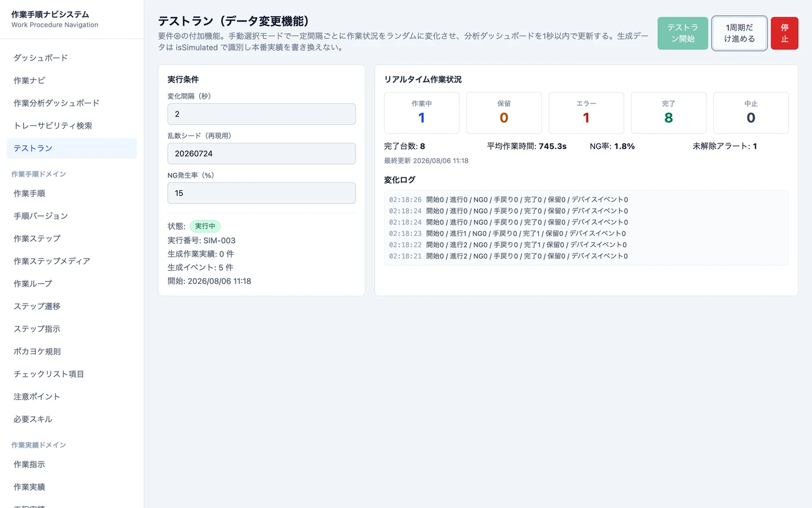Screen dimensions: 812x508
Task: Select the NG発生率（%） input field
Action: [262, 193]
